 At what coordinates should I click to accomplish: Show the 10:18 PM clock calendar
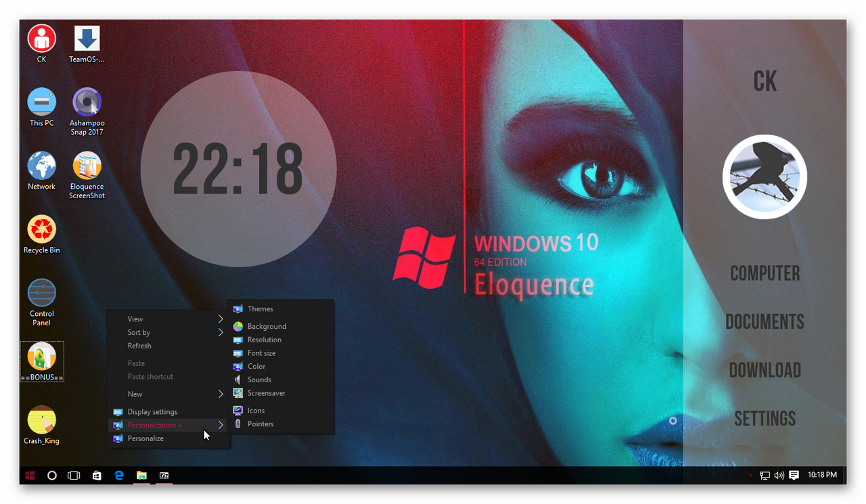[822, 476]
